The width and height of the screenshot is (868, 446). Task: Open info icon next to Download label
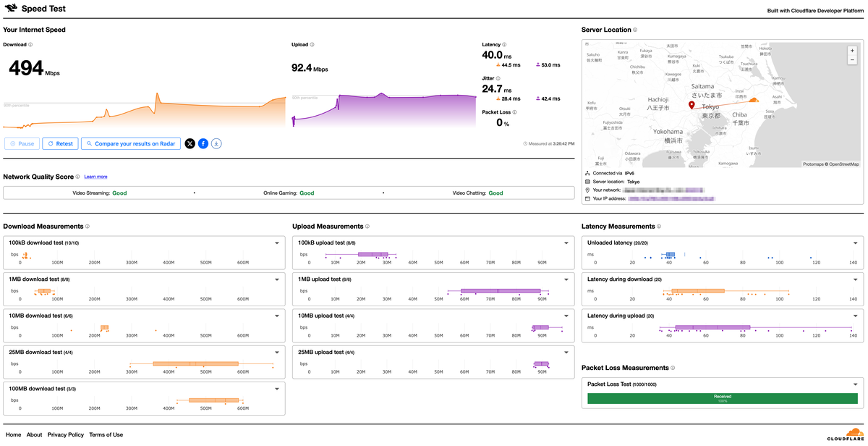tap(30, 45)
